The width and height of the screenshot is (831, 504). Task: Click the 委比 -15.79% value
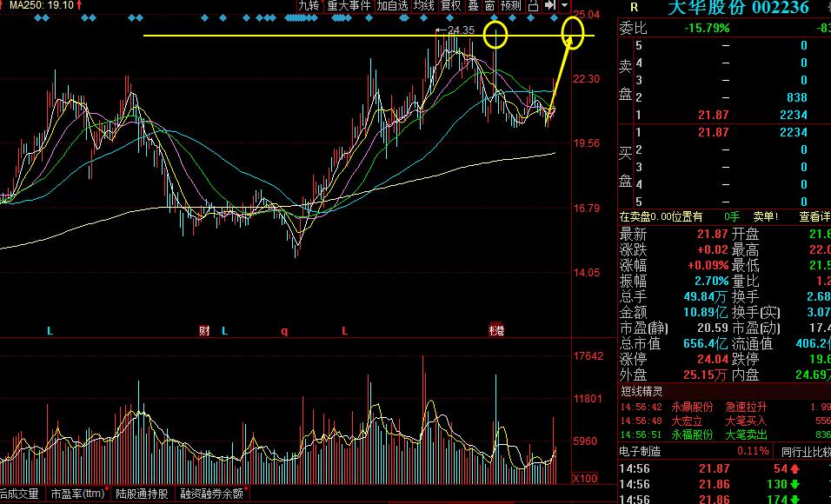tap(707, 28)
